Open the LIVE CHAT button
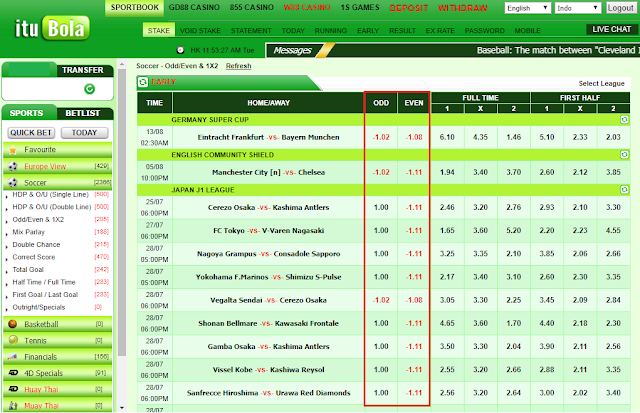The height and width of the screenshot is (413, 640). pyautogui.click(x=611, y=29)
